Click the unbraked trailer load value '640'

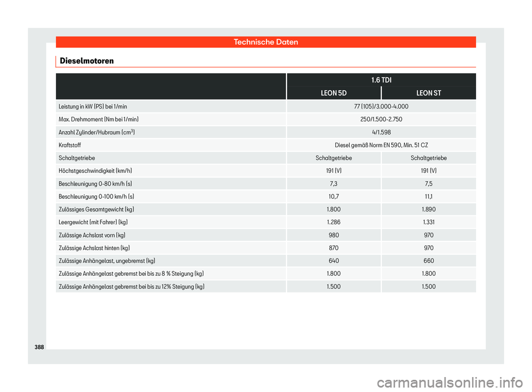tap(334, 261)
